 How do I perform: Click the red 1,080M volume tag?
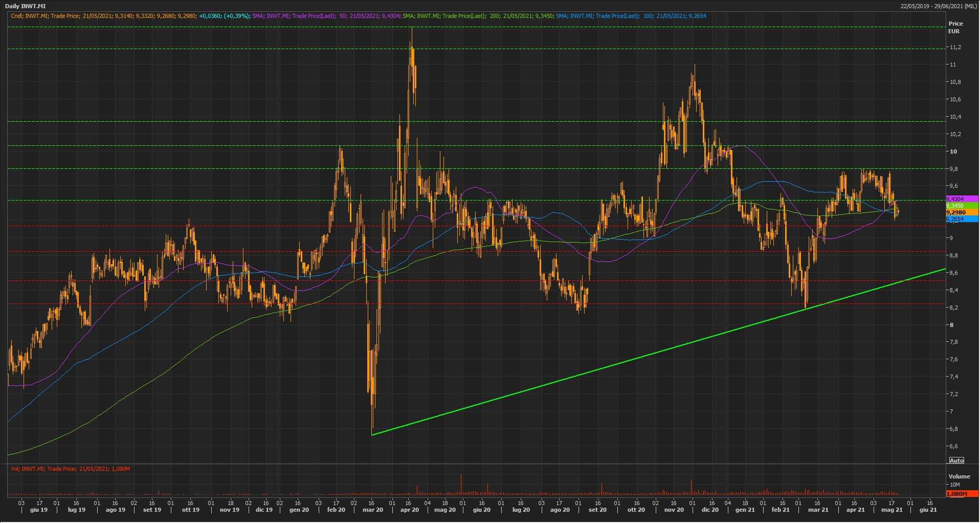961,494
